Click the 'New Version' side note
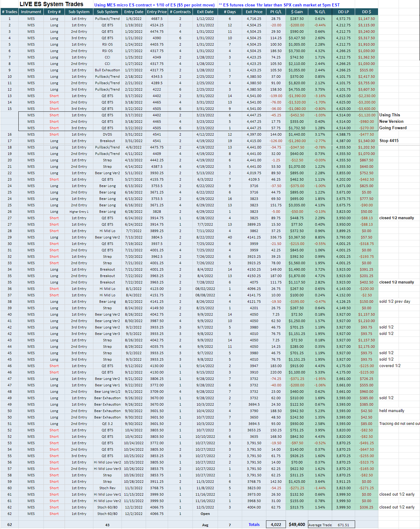Screen dimensions: 420x529 point(391,122)
